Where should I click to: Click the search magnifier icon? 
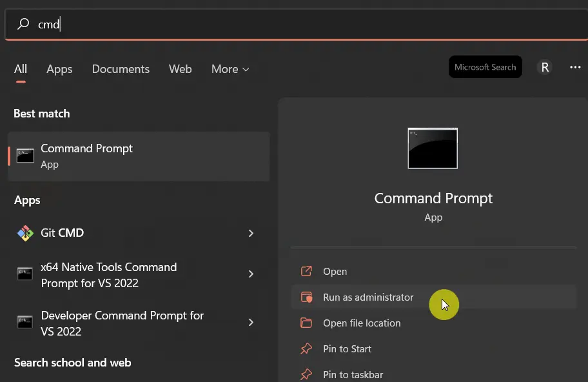pyautogui.click(x=23, y=24)
